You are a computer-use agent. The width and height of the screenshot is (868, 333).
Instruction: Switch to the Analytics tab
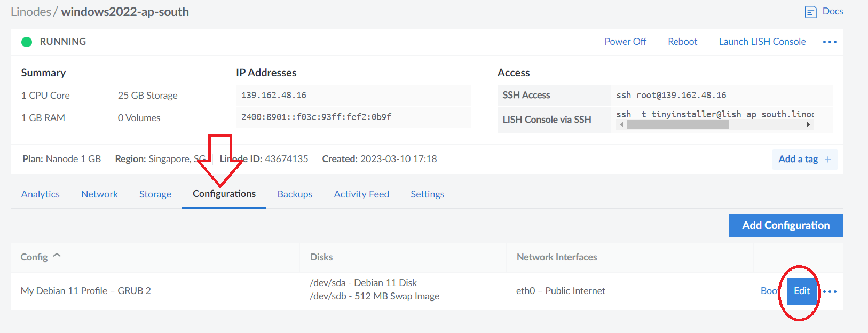[x=41, y=194]
